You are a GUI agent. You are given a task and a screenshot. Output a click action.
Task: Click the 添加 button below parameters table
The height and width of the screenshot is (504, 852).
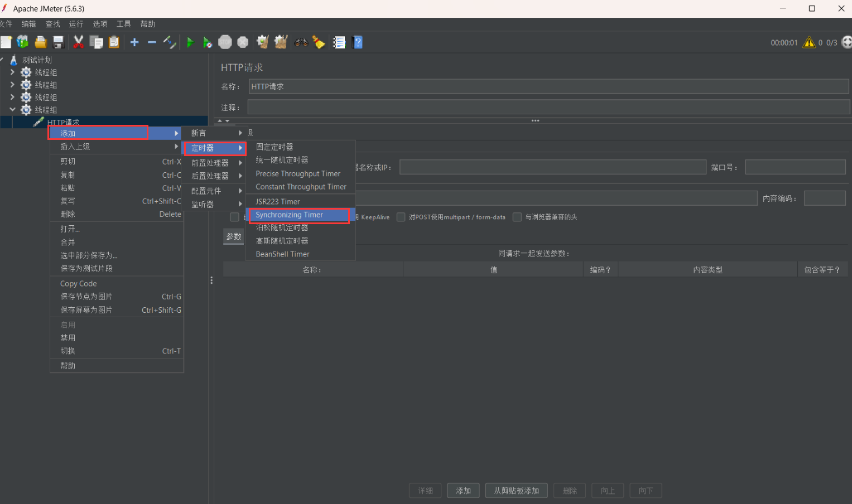[463, 491]
